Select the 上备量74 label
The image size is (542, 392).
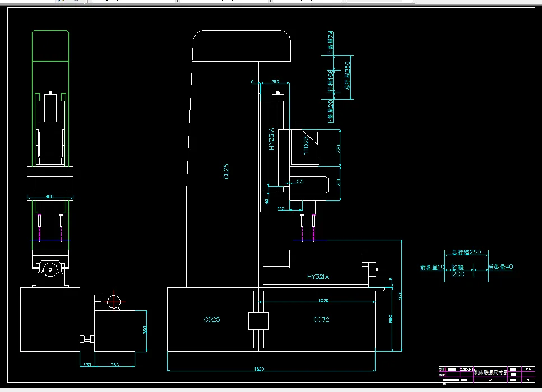(x=331, y=43)
